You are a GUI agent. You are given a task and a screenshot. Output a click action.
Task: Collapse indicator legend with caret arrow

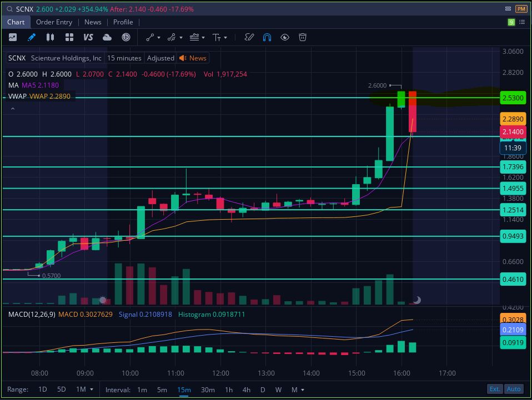(x=13, y=109)
